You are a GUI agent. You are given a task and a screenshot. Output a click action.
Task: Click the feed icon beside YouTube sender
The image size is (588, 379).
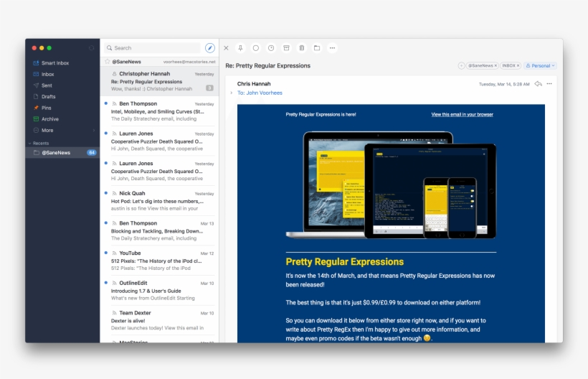tap(115, 253)
